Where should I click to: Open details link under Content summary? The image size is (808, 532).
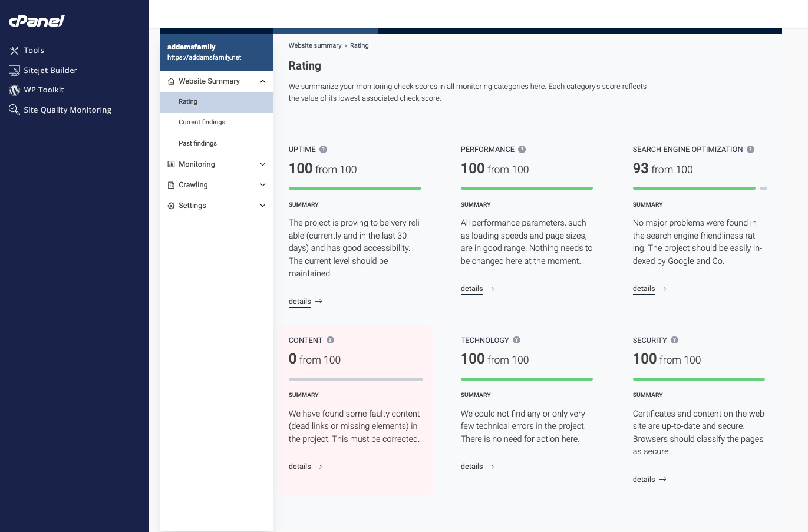(x=299, y=467)
